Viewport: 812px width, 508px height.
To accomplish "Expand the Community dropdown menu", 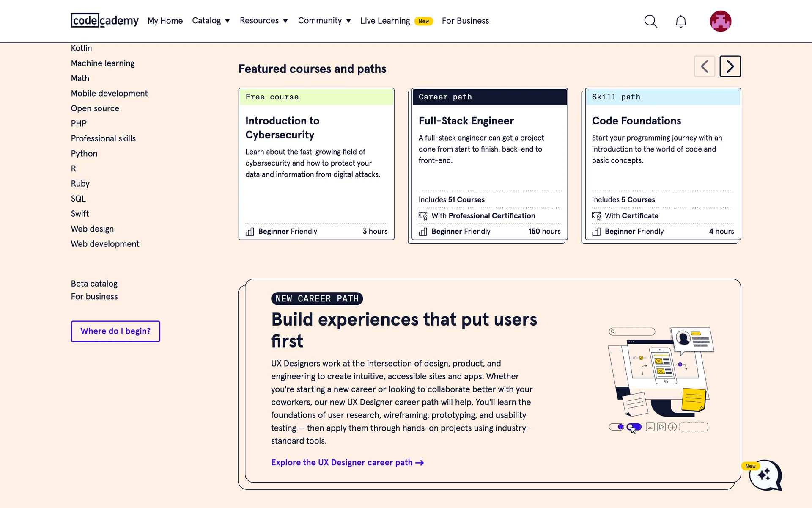I will (324, 21).
